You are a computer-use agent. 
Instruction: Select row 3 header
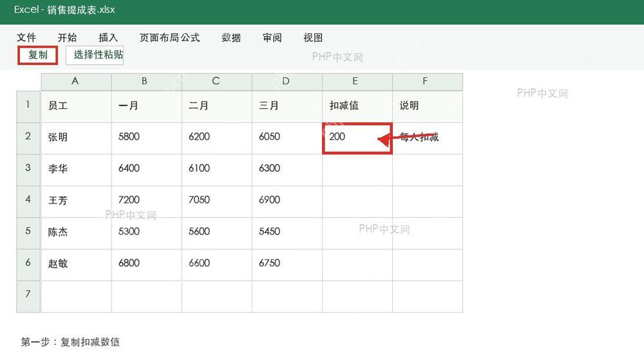[28, 169]
